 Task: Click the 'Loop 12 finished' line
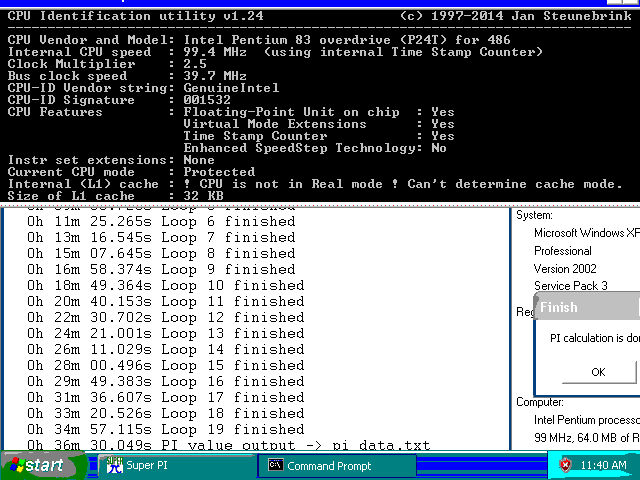(x=166, y=318)
